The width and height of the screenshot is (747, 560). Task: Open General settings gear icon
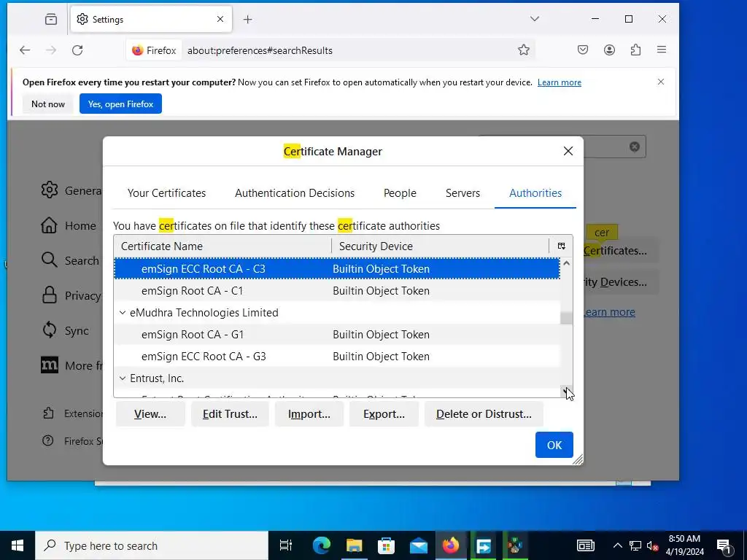(49, 190)
